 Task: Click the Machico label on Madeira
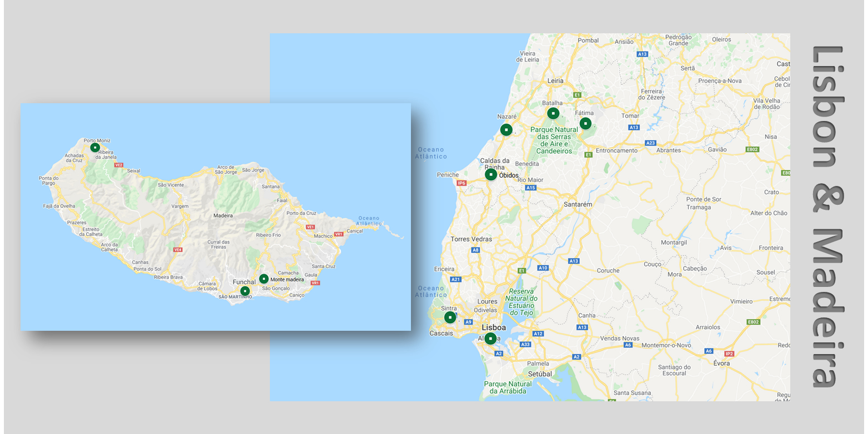point(323,236)
